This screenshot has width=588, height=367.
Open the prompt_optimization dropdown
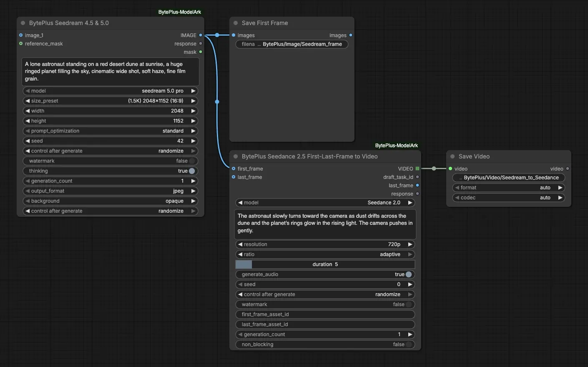pos(111,131)
